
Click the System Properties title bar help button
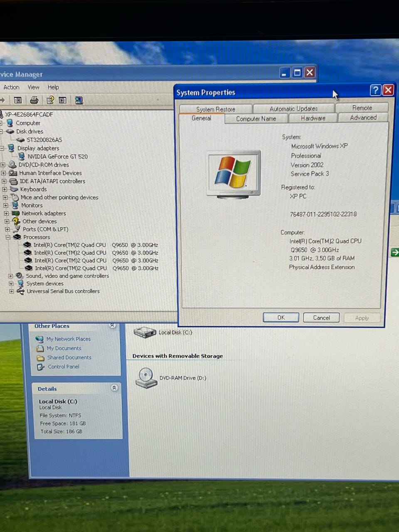pos(375,90)
